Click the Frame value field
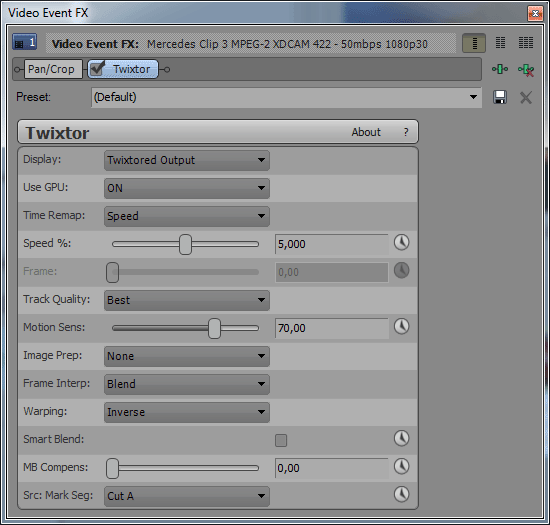The image size is (550, 525). click(x=331, y=272)
